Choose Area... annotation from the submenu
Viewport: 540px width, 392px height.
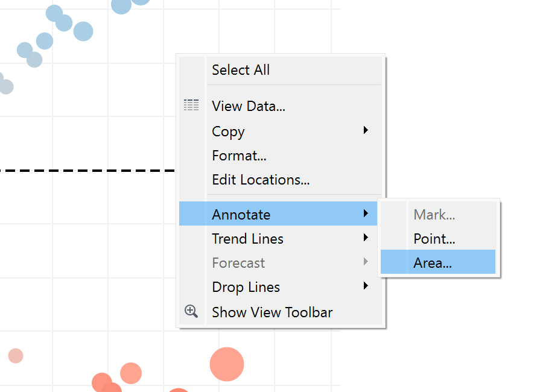(x=433, y=263)
